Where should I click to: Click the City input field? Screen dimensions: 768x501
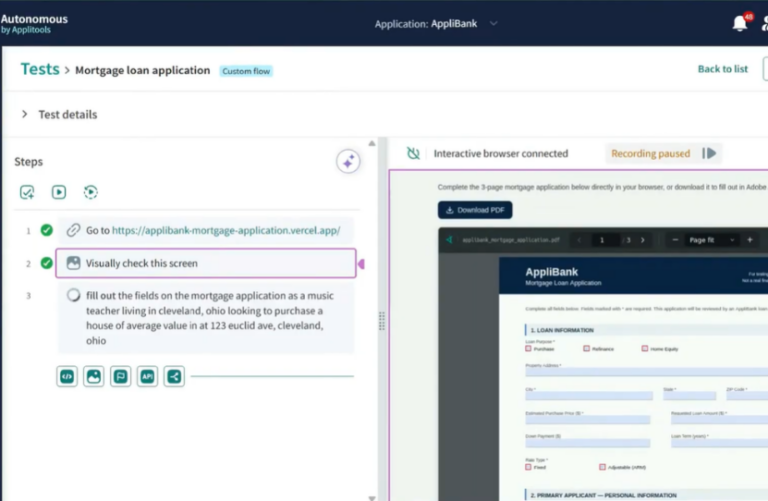click(589, 396)
